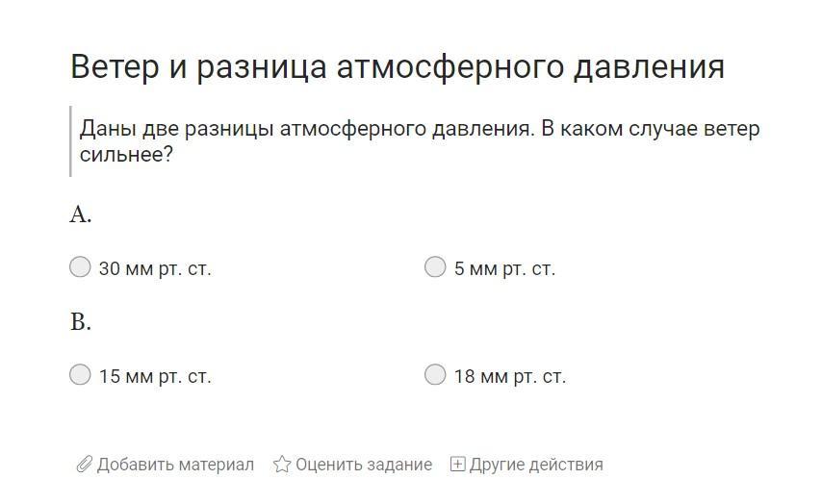The image size is (822, 504).
Task: Select the 30 мм рт. ст. radio button
Action: point(80,266)
